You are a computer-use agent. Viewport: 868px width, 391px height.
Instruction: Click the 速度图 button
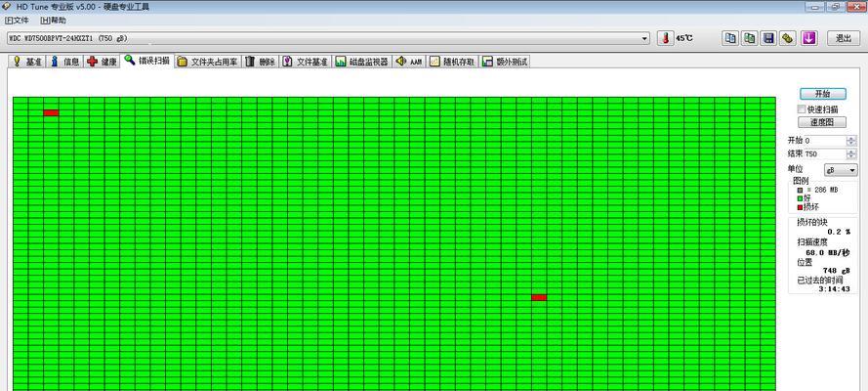[823, 122]
